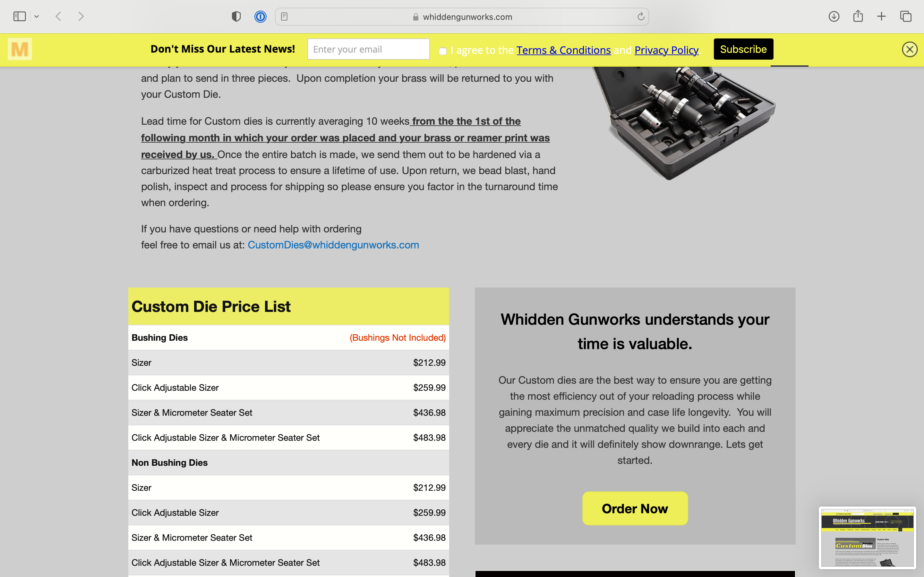Focus the Enter your email field
Viewport: 924px width, 577px height.
[x=368, y=49]
